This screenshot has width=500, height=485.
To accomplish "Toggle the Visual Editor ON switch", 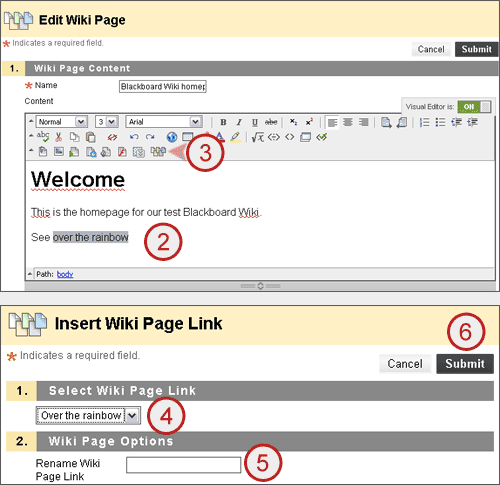I will pyautogui.click(x=474, y=107).
